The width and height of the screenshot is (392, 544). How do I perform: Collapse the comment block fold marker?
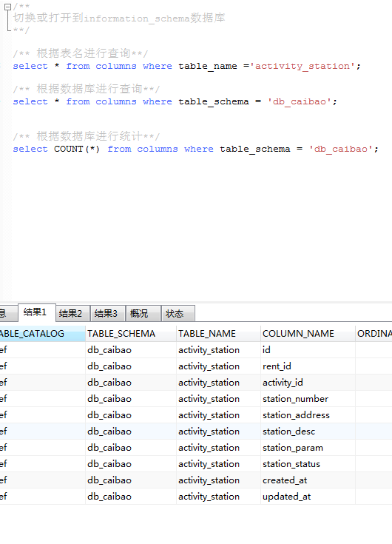(7, 7)
